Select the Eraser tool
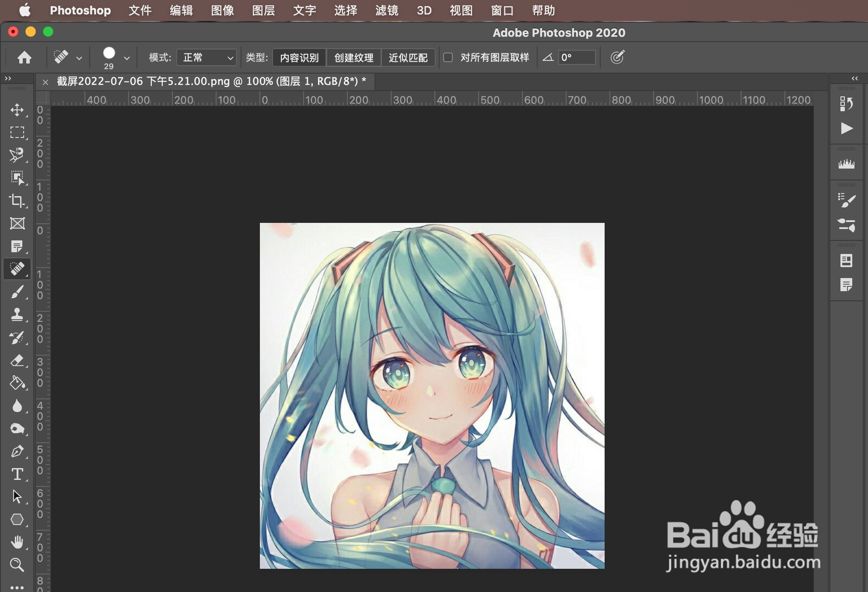The width and height of the screenshot is (868, 592). tap(17, 360)
